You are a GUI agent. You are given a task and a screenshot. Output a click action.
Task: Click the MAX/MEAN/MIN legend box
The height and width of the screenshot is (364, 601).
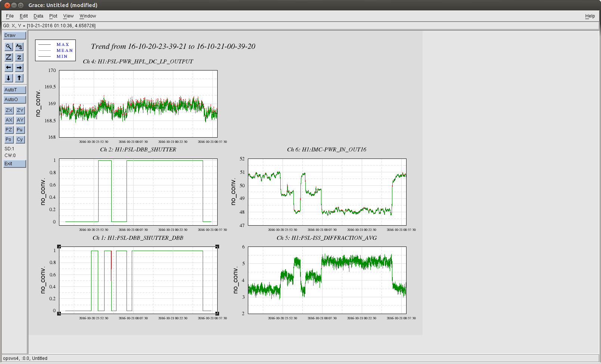pyautogui.click(x=55, y=50)
